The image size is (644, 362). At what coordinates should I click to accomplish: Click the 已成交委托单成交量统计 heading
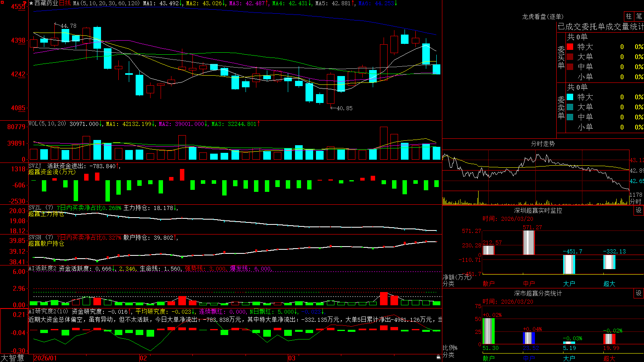pyautogui.click(x=601, y=27)
